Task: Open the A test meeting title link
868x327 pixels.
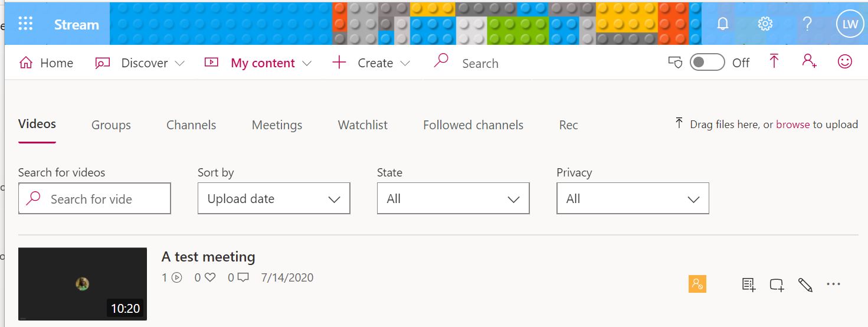Action: coord(208,257)
